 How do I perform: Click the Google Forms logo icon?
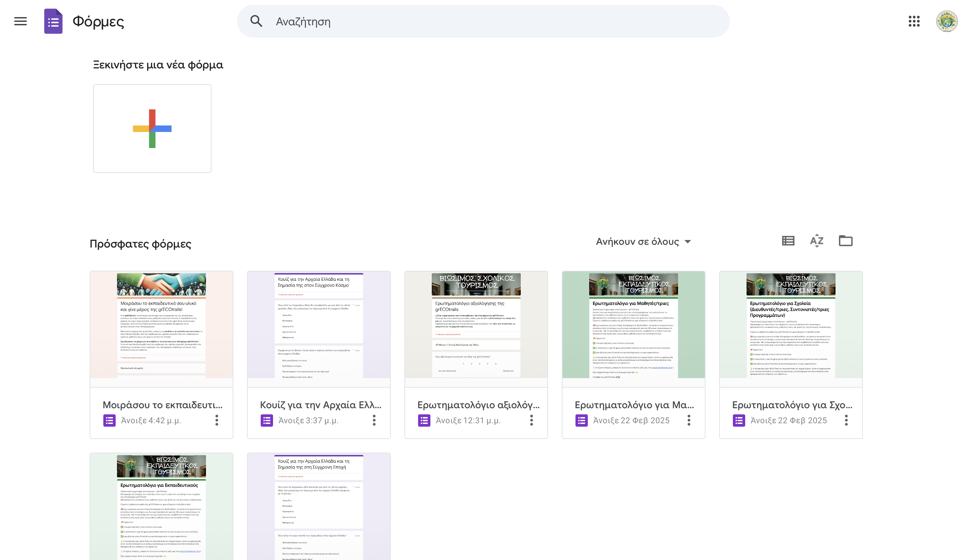coord(53,22)
